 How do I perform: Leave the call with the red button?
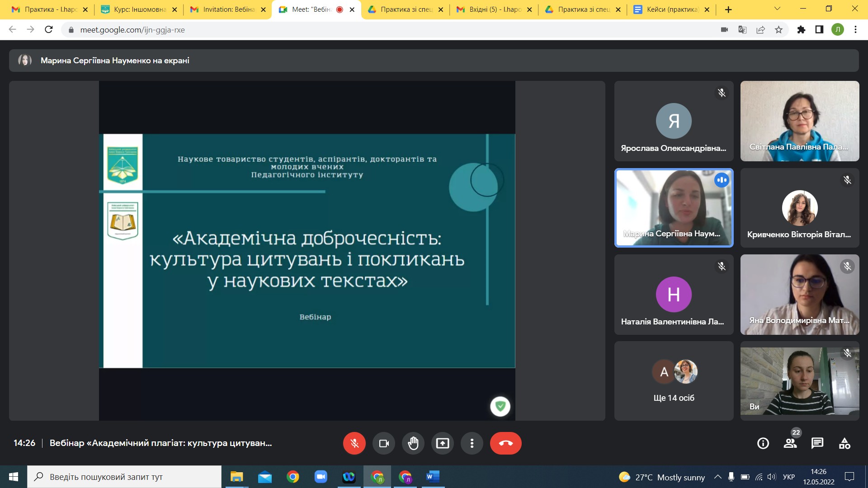coord(506,443)
